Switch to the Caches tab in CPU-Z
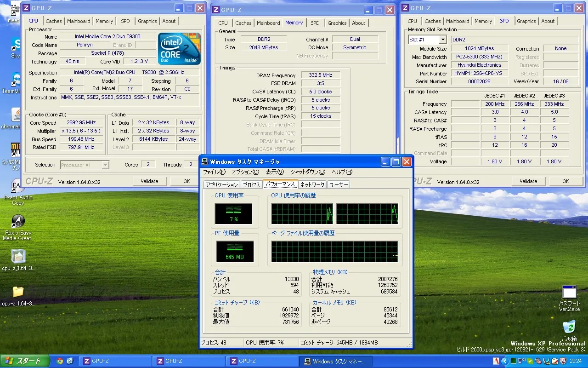588x368 pixels. [x=53, y=21]
